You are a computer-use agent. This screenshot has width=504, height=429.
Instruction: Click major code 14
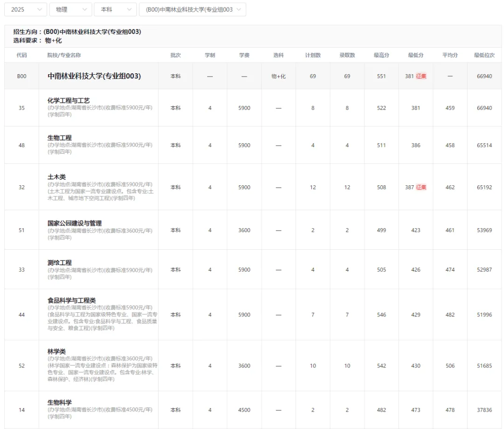tap(21, 410)
